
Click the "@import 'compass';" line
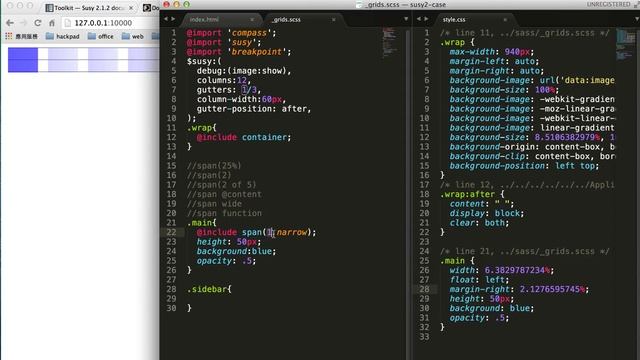click(231, 33)
